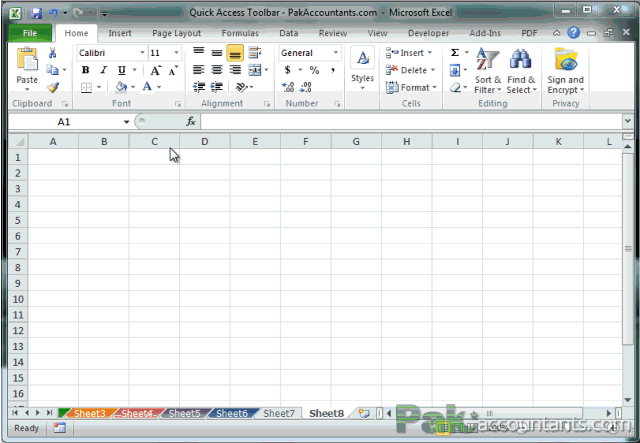The height and width of the screenshot is (443, 640).
Task: Click the Copy icon
Action: pyautogui.click(x=52, y=70)
